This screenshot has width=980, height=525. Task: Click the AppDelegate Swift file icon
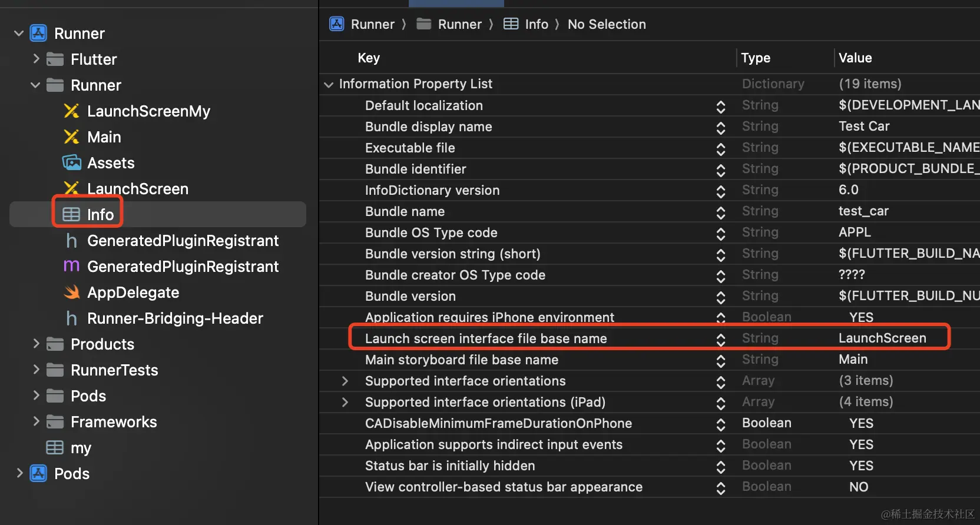click(72, 293)
